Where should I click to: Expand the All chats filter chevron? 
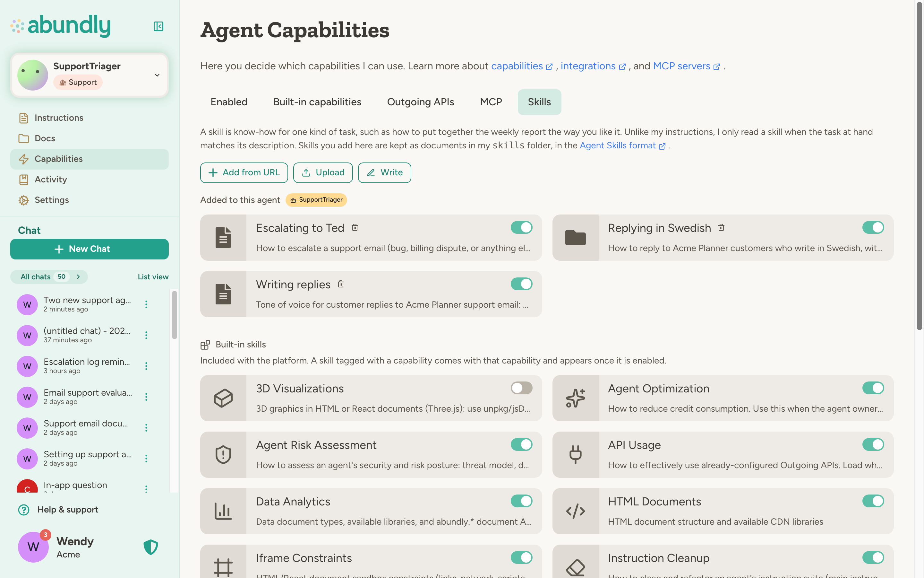(x=78, y=277)
